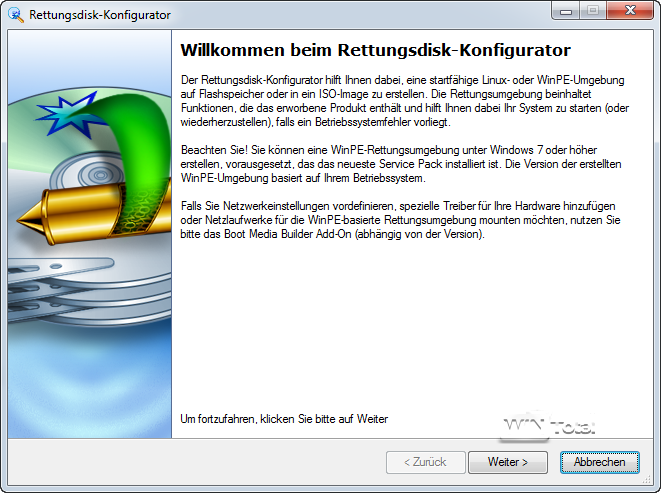Click the paragraph starting 'Falls Sie Netzwerkeinstellungen'

click(x=400, y=220)
